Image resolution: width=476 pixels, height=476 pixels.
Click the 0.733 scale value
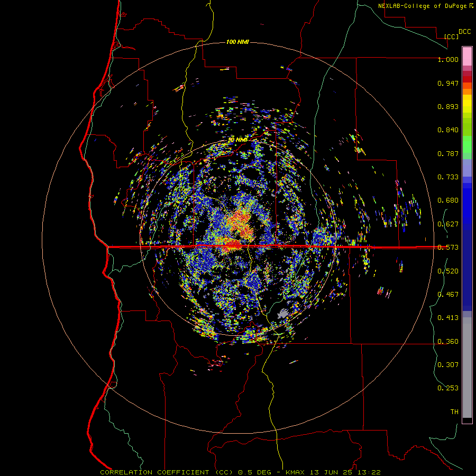[448, 177]
